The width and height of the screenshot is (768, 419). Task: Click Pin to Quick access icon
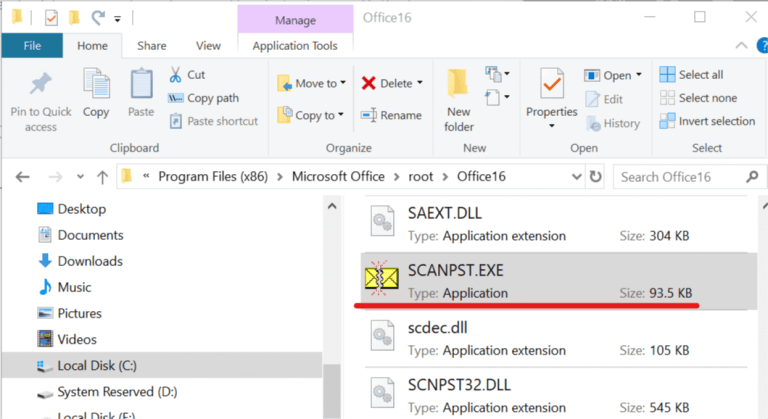pos(41,84)
